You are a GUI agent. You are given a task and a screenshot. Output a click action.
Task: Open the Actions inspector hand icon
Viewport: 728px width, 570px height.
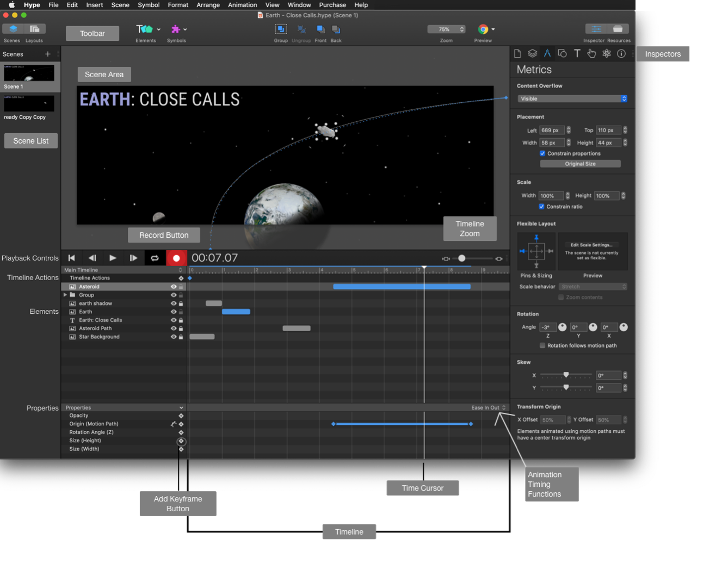(591, 53)
